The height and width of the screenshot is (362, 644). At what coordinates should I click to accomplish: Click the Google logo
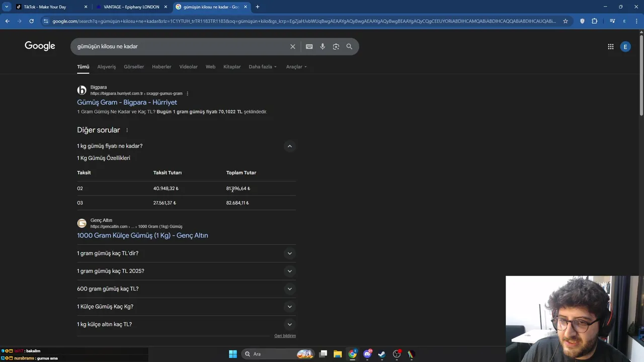(40, 46)
